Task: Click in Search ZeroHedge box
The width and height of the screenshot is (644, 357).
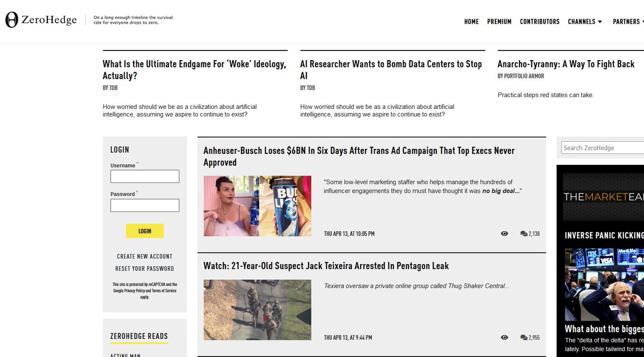Action: pyautogui.click(x=603, y=148)
